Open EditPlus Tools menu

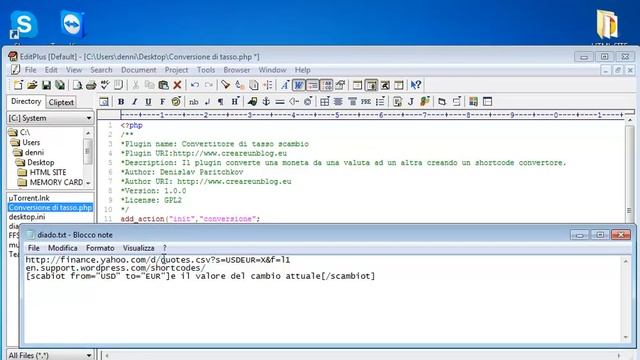coord(206,70)
